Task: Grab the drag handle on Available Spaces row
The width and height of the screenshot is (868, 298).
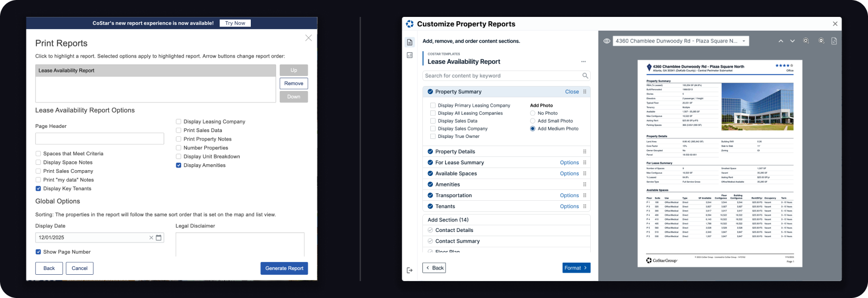Action: (x=584, y=173)
